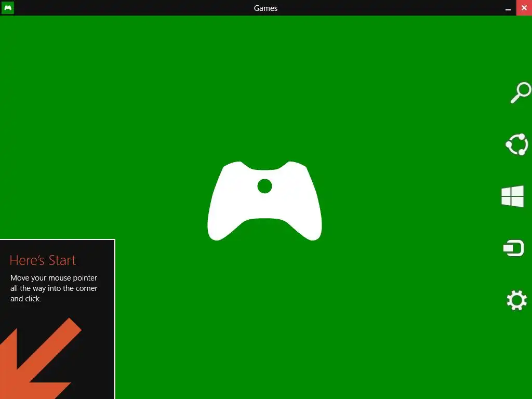532x399 pixels.
Task: Click the "Games" title text
Action: [x=265, y=8]
